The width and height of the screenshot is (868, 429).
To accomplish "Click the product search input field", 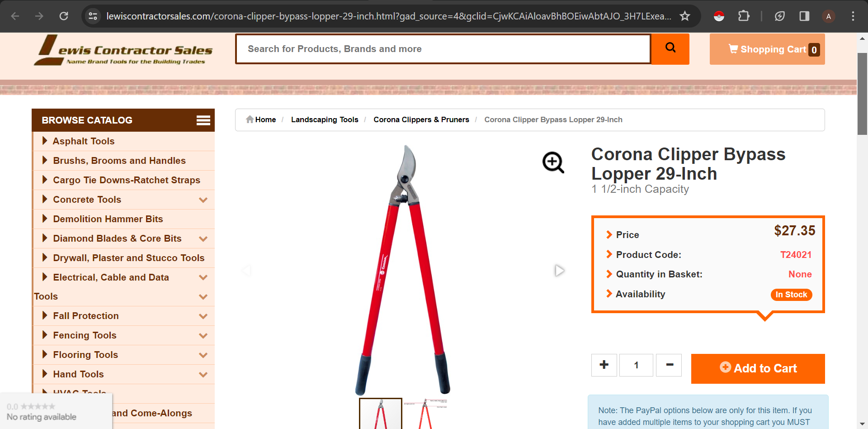I will (443, 49).
